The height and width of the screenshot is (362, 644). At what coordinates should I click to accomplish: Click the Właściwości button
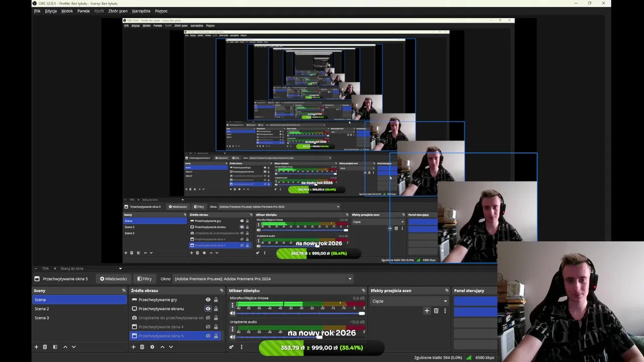point(113,279)
